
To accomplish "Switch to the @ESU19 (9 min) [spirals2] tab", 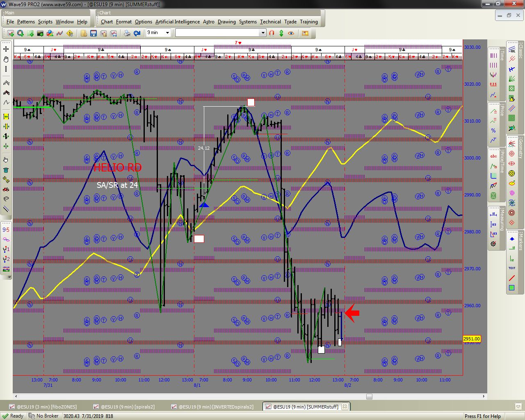I will (124, 407).
